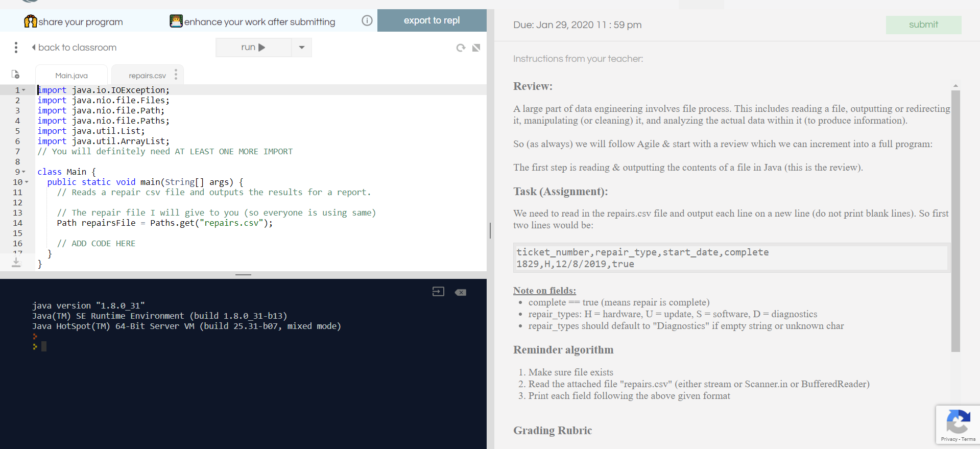
Task: Click the Task (Assignment) heading
Action: coord(560,192)
